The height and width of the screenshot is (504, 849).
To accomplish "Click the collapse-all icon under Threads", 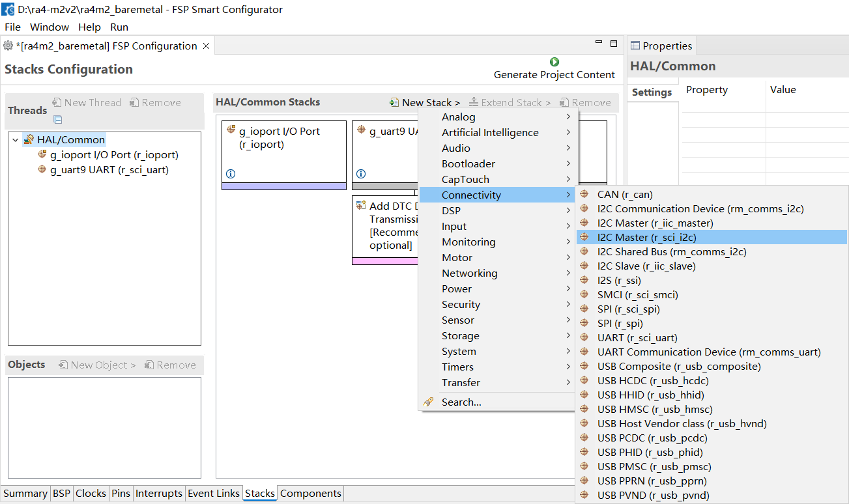I will coord(58,119).
